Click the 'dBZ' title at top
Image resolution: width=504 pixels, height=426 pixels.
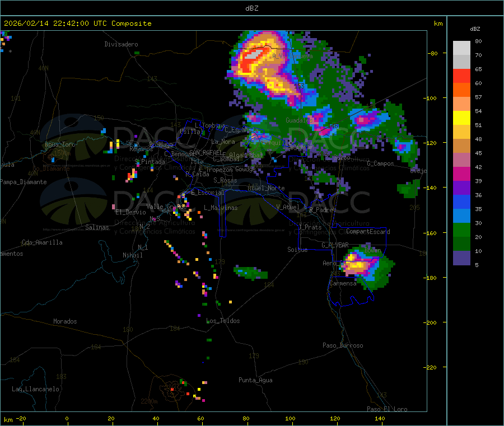[251, 8]
